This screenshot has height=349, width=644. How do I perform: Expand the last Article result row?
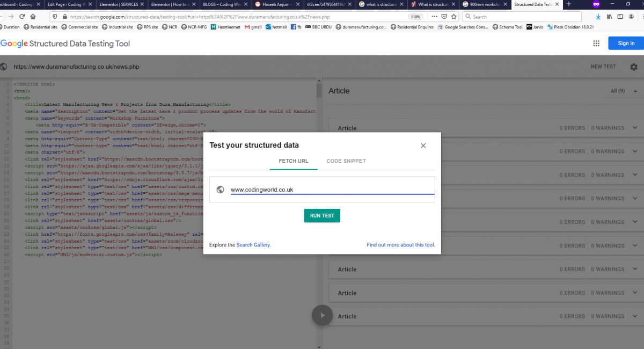point(635,316)
